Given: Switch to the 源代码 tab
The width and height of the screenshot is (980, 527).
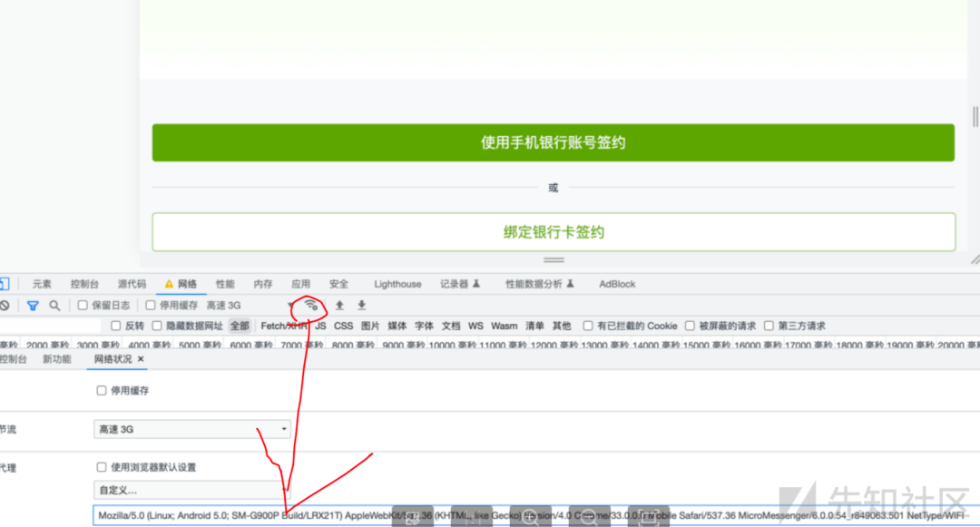Looking at the screenshot, I should pyautogui.click(x=132, y=284).
